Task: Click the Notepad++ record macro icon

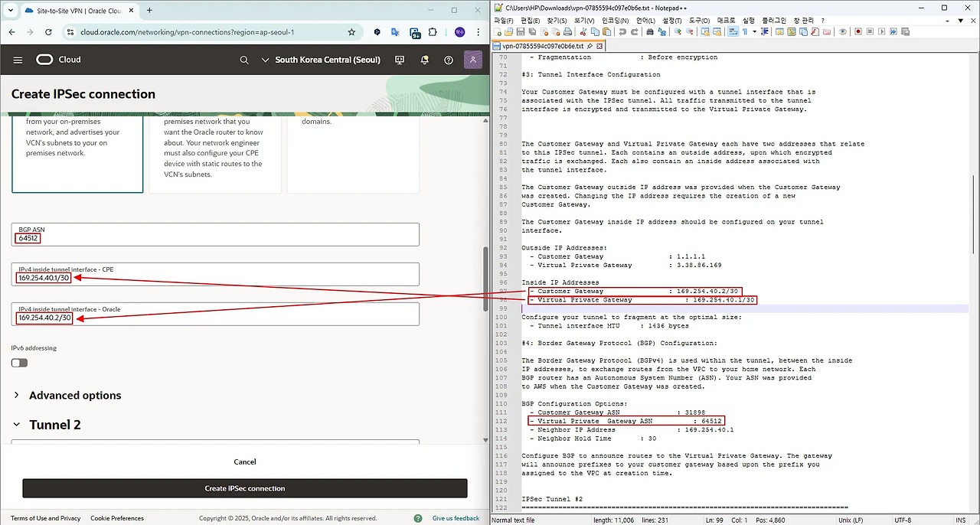Action: pyautogui.click(x=858, y=32)
